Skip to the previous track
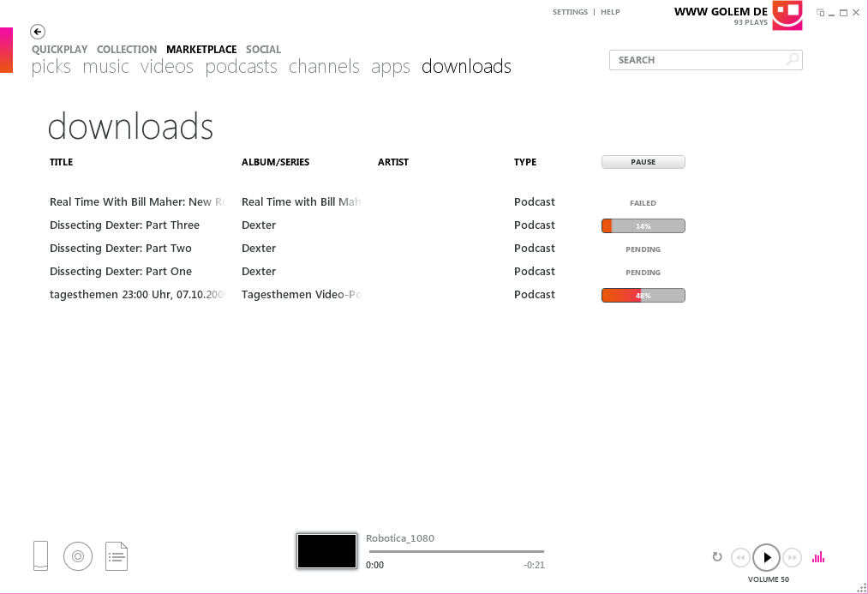The image size is (868, 594). point(740,557)
